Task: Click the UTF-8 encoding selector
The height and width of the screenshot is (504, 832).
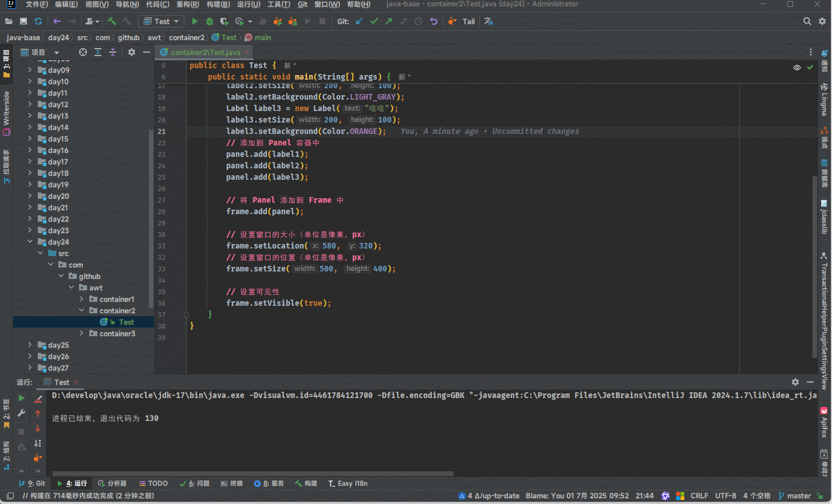Action: coord(725,495)
